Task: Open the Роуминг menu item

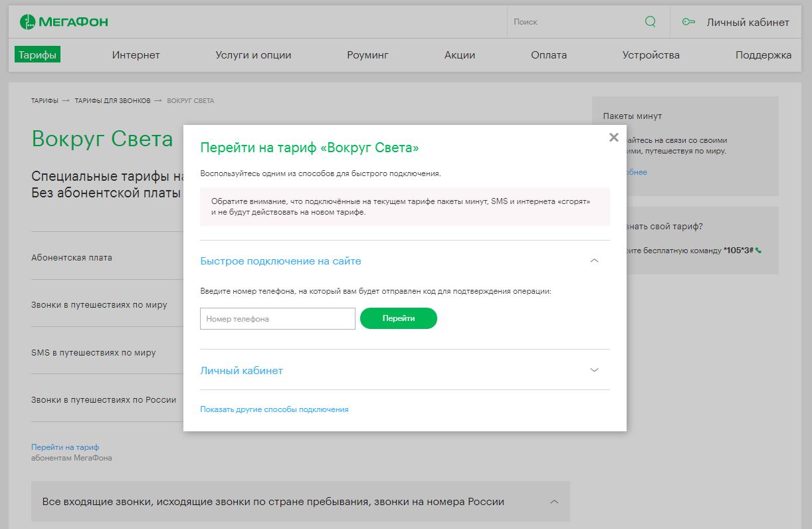Action: [367, 55]
